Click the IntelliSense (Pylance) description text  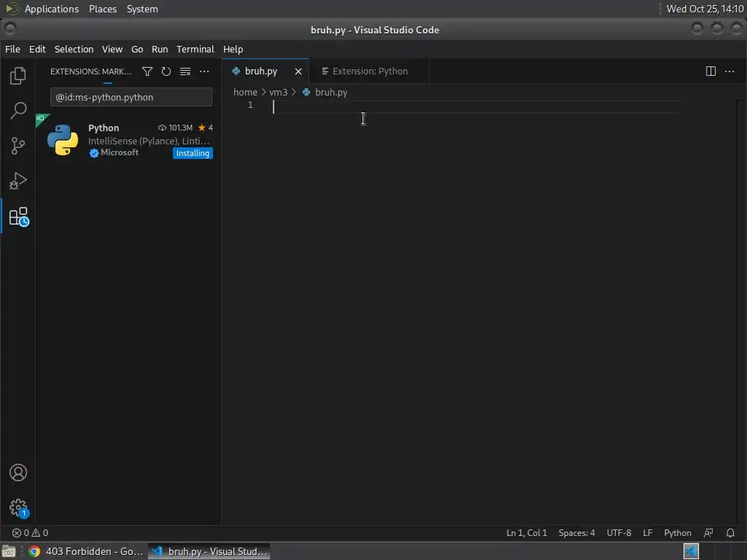pyautogui.click(x=149, y=141)
